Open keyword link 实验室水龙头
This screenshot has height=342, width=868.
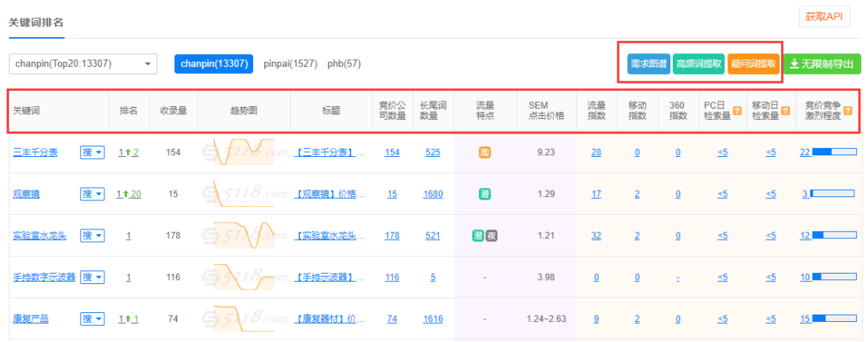[x=39, y=236]
